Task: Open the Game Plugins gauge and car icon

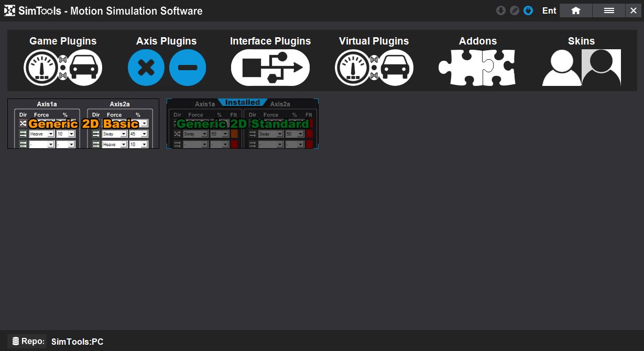Action: click(63, 68)
